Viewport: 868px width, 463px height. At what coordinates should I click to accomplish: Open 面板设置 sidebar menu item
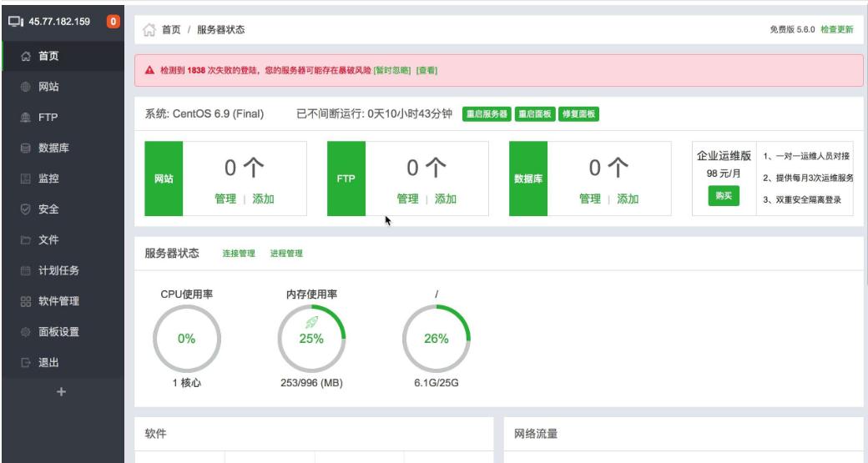tap(63, 332)
